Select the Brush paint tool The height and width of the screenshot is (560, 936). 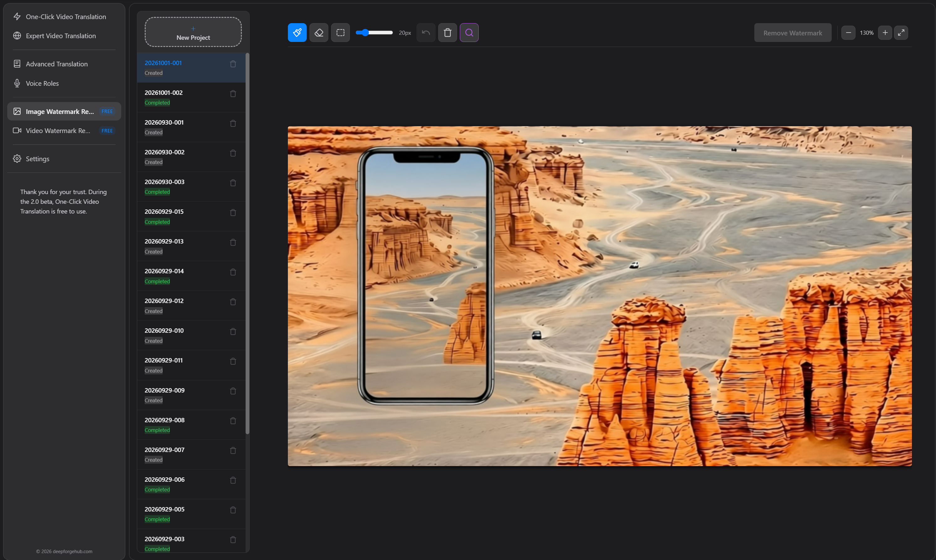pos(297,33)
